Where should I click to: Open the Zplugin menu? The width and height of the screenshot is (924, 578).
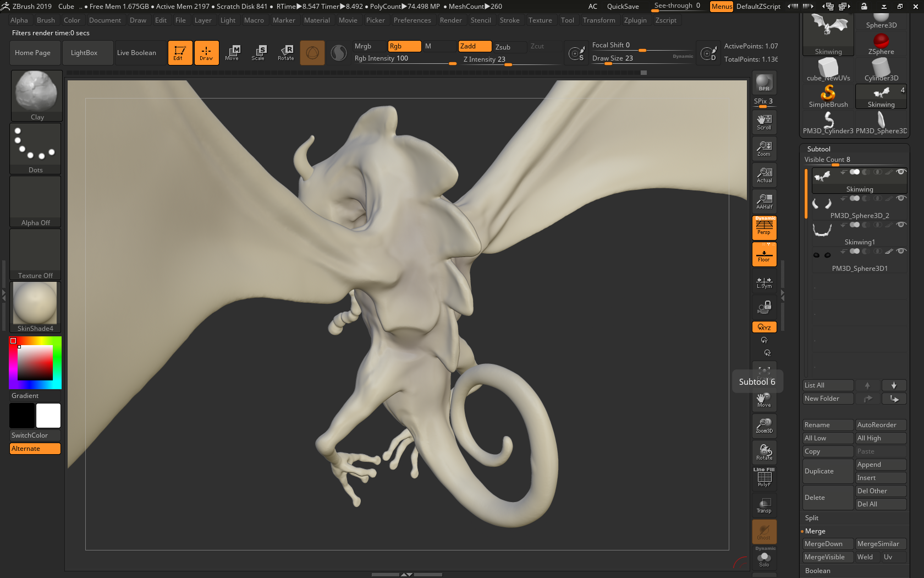635,20
